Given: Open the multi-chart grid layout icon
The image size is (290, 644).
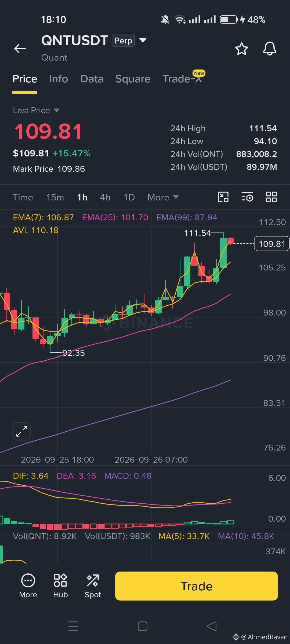Looking at the screenshot, I should point(271,197).
